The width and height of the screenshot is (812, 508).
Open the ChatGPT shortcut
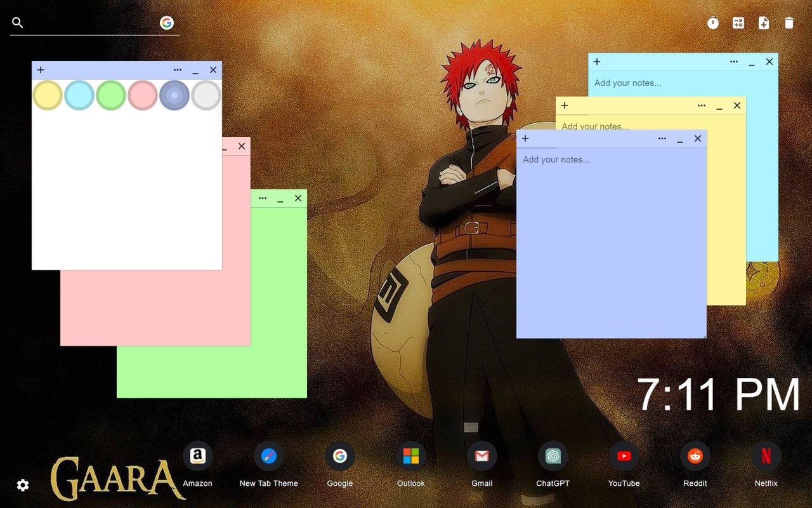pyautogui.click(x=553, y=464)
